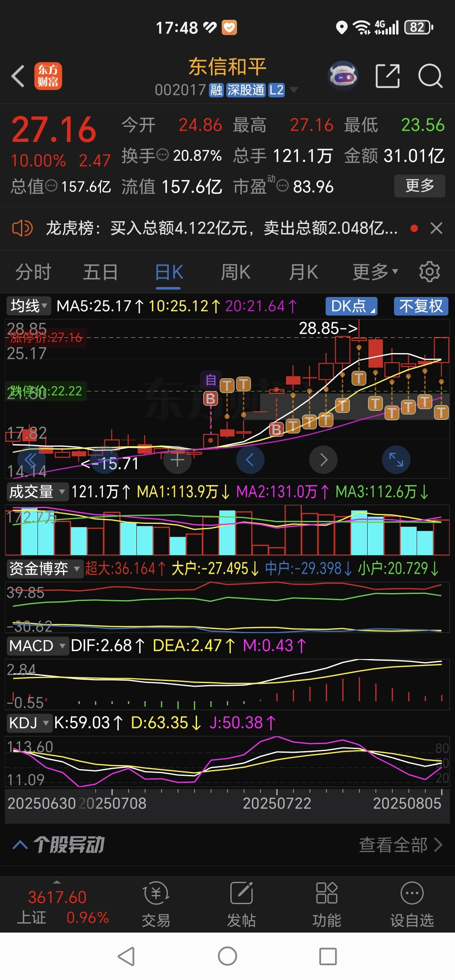Move chart cursor right one candle
455x980 pixels.
[x=323, y=459]
